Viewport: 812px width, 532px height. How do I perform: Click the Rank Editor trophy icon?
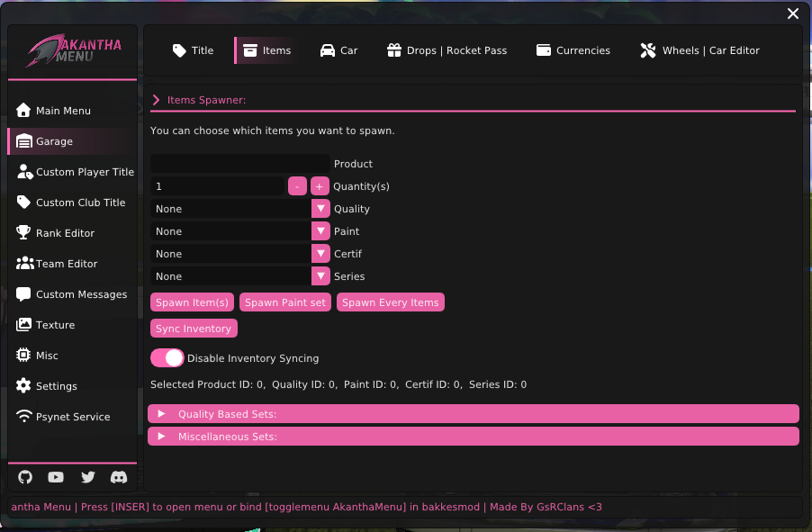pos(23,233)
